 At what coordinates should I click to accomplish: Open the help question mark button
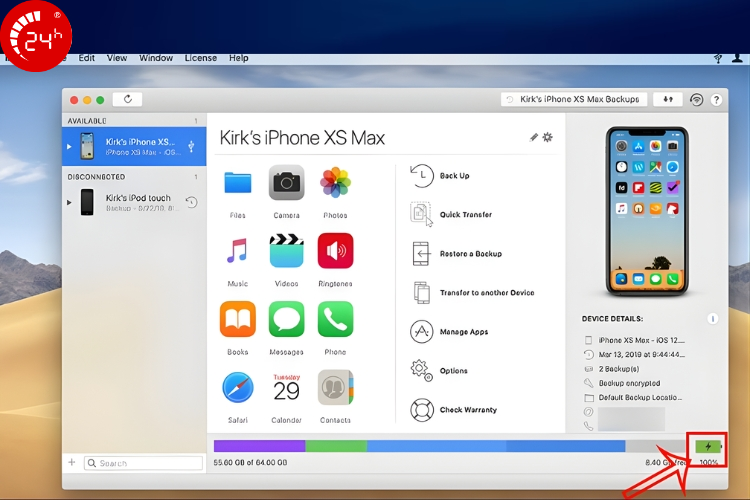(716, 100)
